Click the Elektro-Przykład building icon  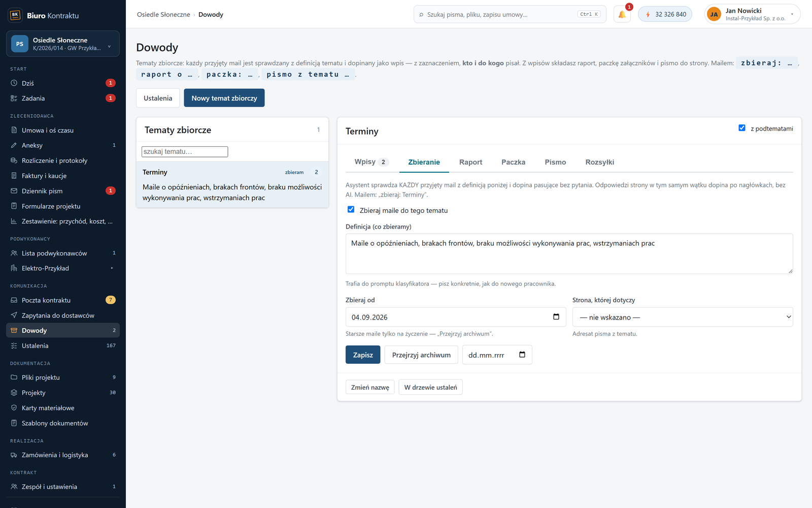point(14,268)
